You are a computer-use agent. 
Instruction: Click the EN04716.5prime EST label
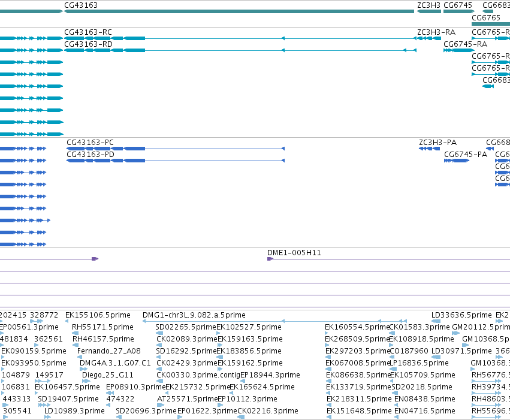point(425,411)
